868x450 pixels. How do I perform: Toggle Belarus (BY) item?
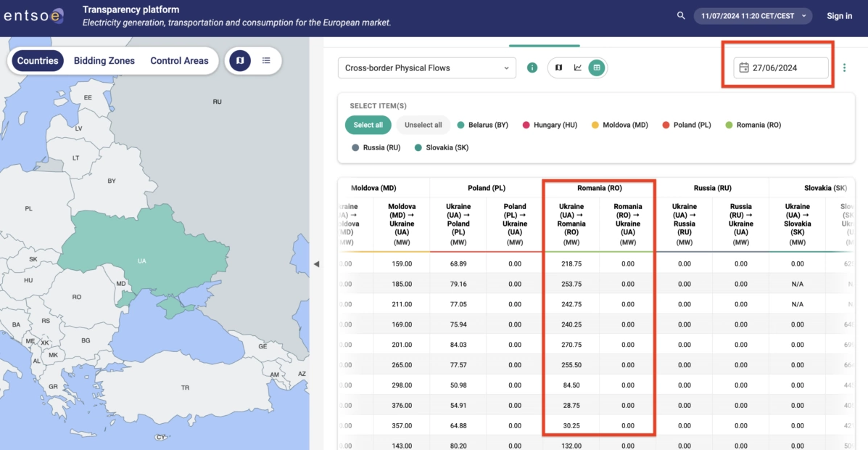483,126
